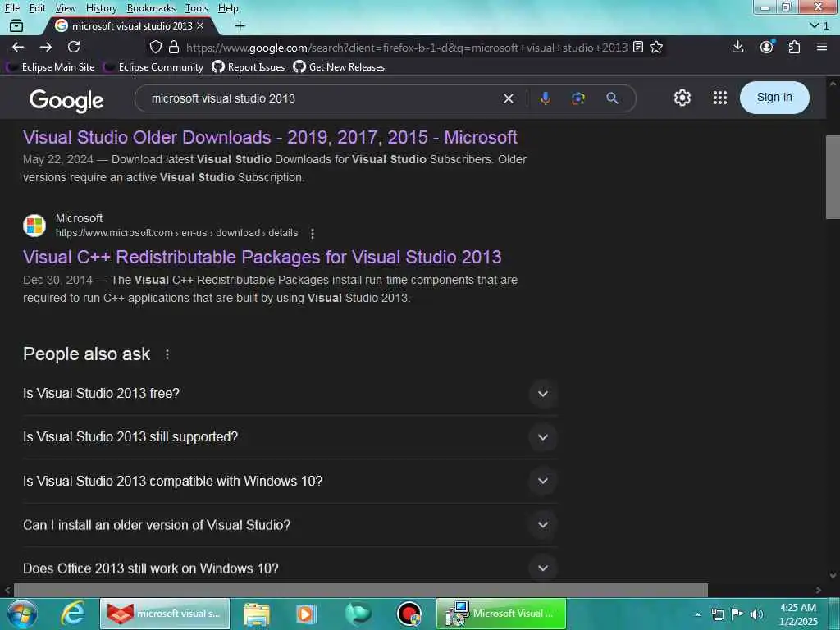840x630 pixels.
Task: Open the 'People also ask' options dots
Action: pos(167,354)
